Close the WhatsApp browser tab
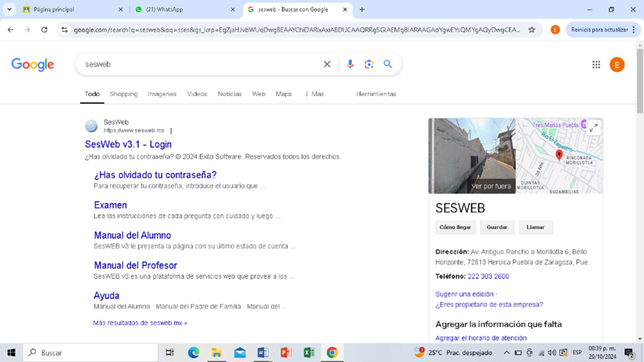The width and height of the screenshot is (644, 362). 233,9
